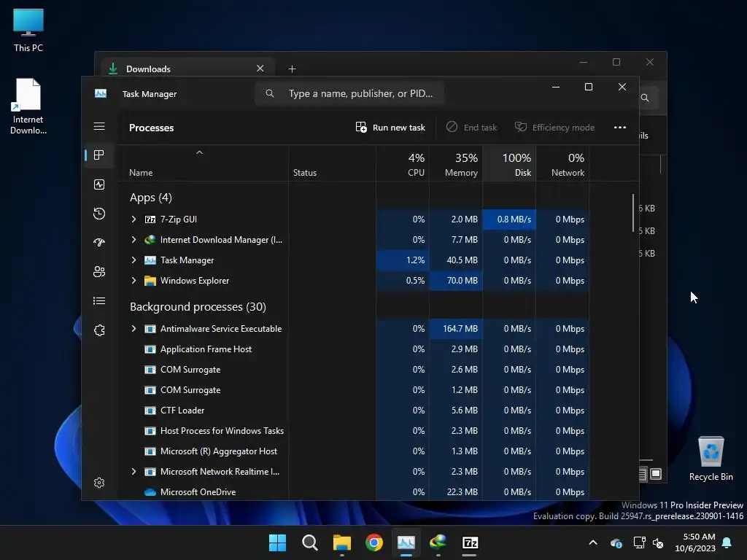This screenshot has height=560, width=747.
Task: Close the Downloads tab in File Explorer
Action: 260,69
